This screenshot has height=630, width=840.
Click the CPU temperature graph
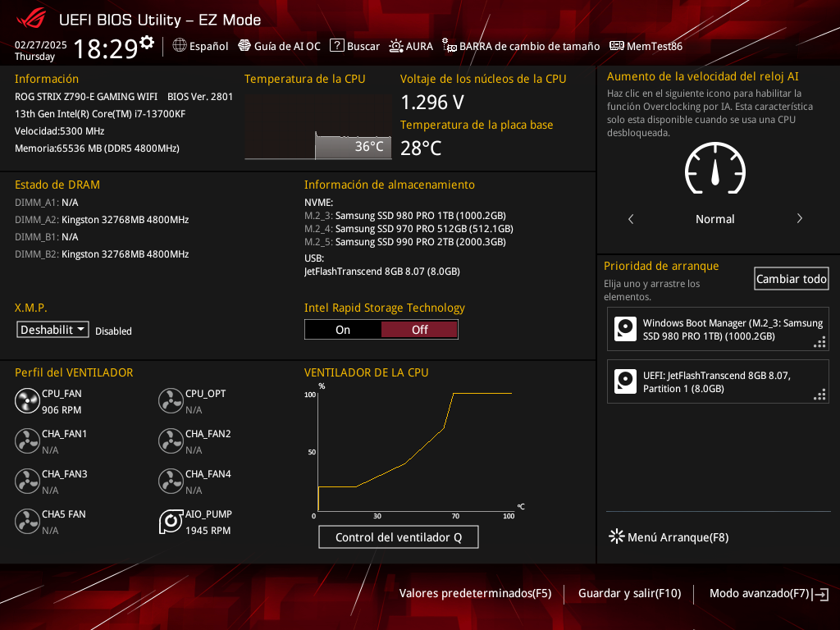318,127
